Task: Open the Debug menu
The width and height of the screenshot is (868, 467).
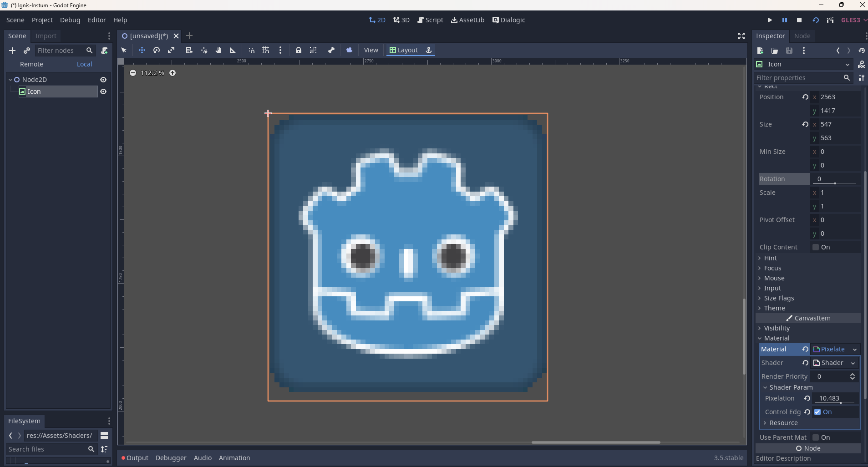Action: [70, 20]
